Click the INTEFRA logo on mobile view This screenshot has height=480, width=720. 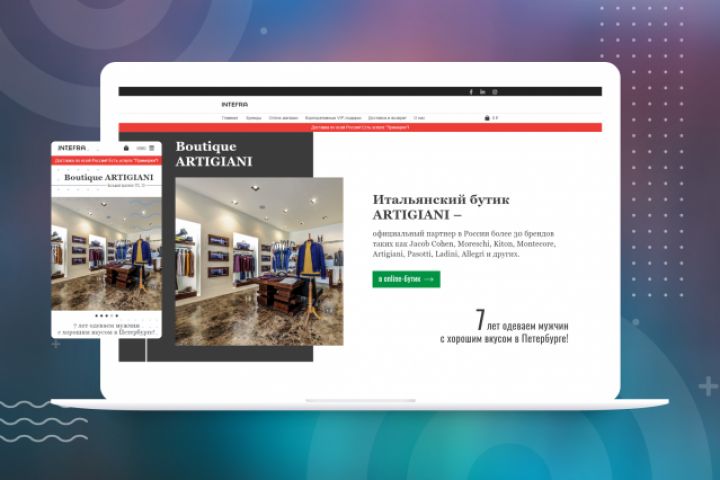[x=72, y=148]
